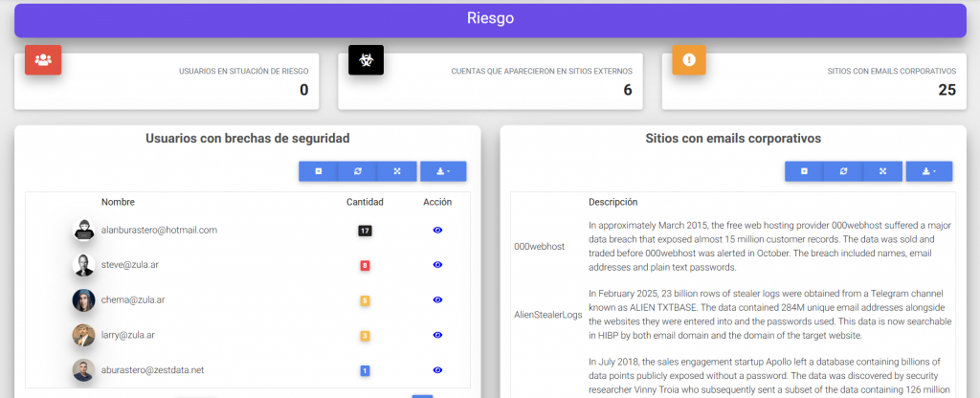Open download dropdown in Sitios con emails panel
Screen dimensions: 980x398
click(x=929, y=171)
